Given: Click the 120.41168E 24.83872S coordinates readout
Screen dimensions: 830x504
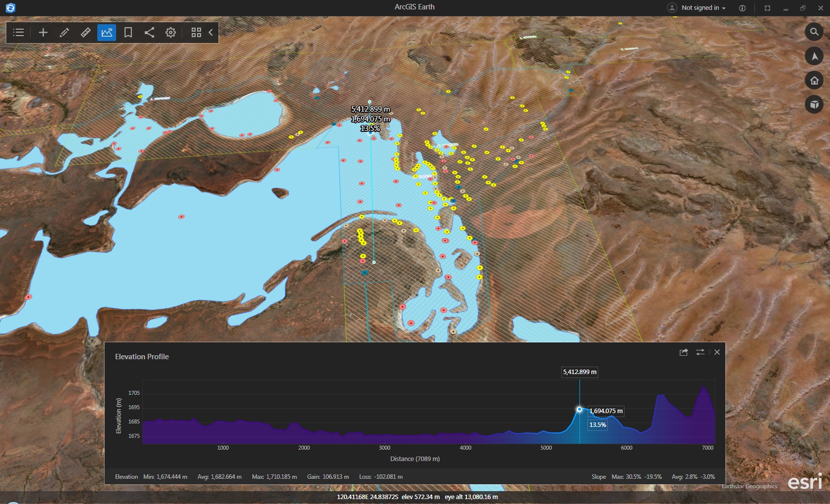Looking at the screenshot, I should tap(368, 497).
